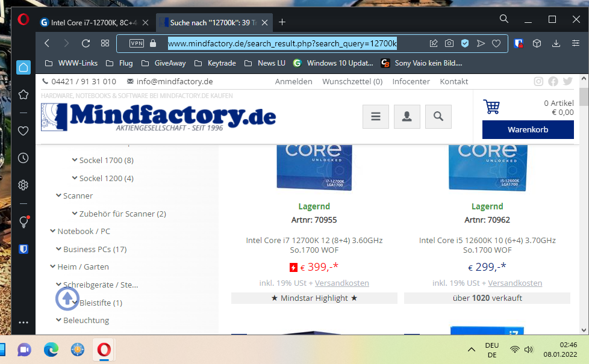Expand Heim / Garten category
Image resolution: width=589 pixels, height=364 pixels.
(x=79, y=267)
